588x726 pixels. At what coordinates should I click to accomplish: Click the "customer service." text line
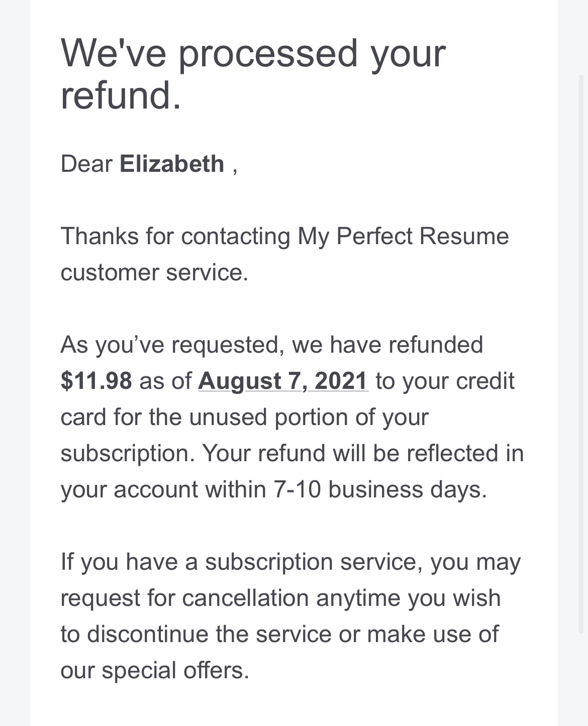coord(154,272)
